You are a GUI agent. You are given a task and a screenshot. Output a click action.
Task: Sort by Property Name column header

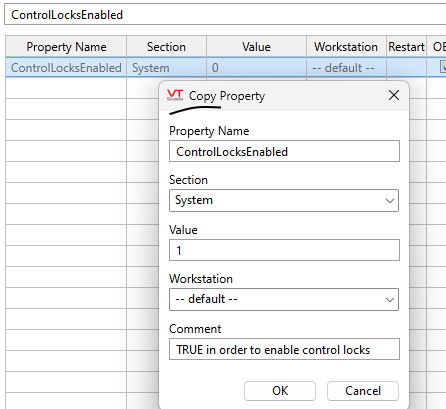click(x=66, y=47)
